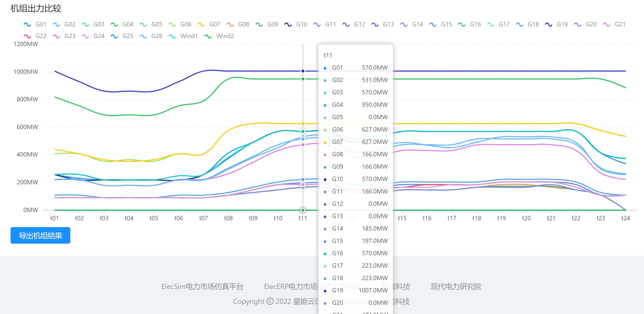This screenshot has height=314, width=644.
Task: Click t01 x-axis label
Action: 55,218
